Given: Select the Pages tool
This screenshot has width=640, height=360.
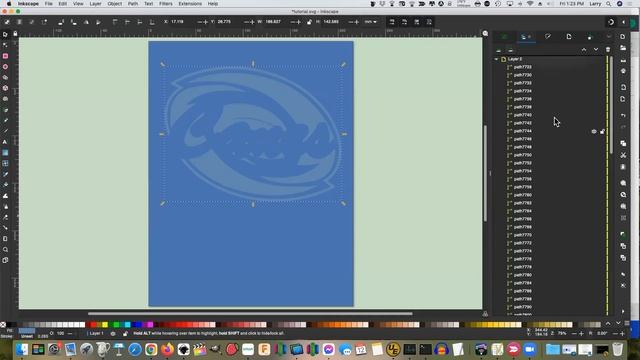Looking at the screenshot, I should [x=5, y=260].
